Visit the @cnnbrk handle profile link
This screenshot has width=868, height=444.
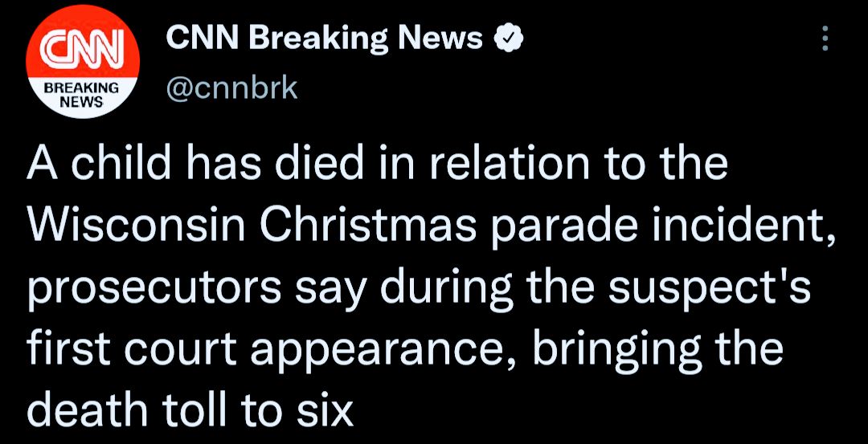click(x=231, y=87)
